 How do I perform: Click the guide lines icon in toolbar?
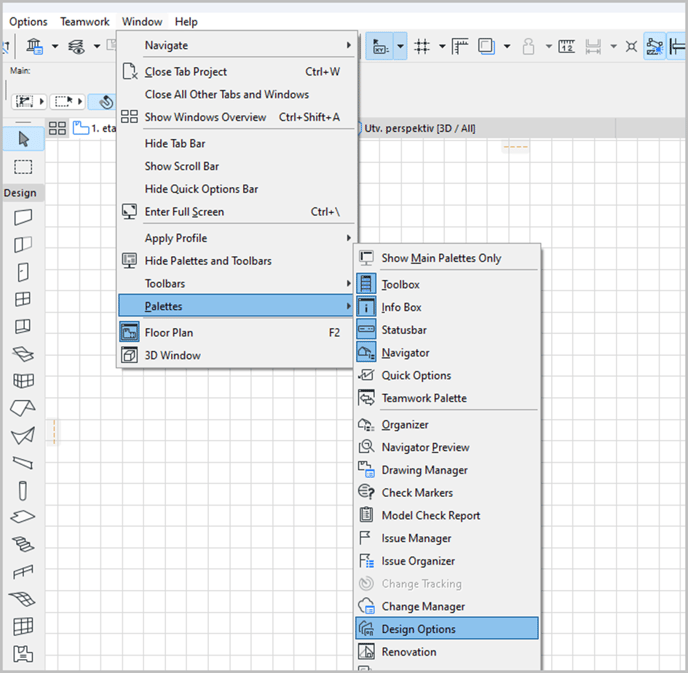click(x=460, y=46)
